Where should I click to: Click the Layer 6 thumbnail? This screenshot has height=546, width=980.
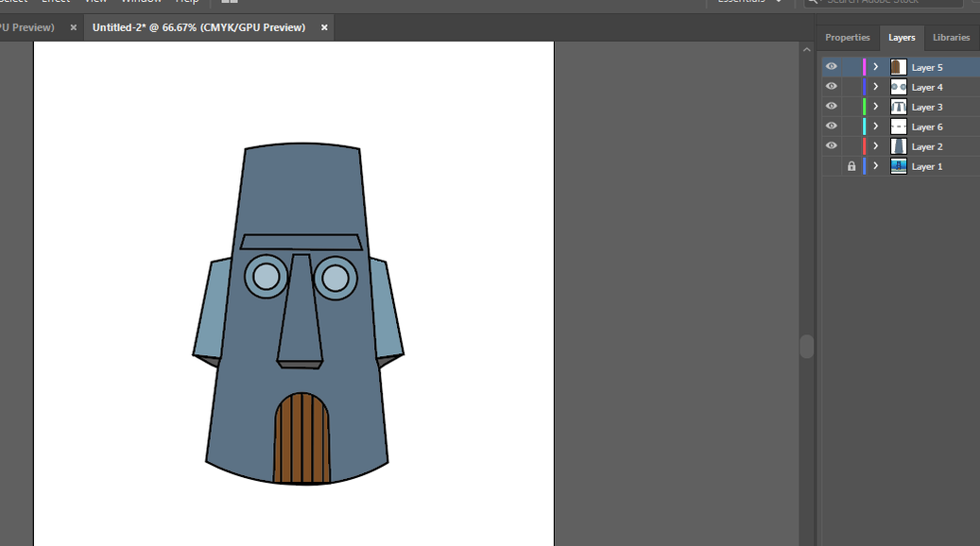click(x=898, y=127)
